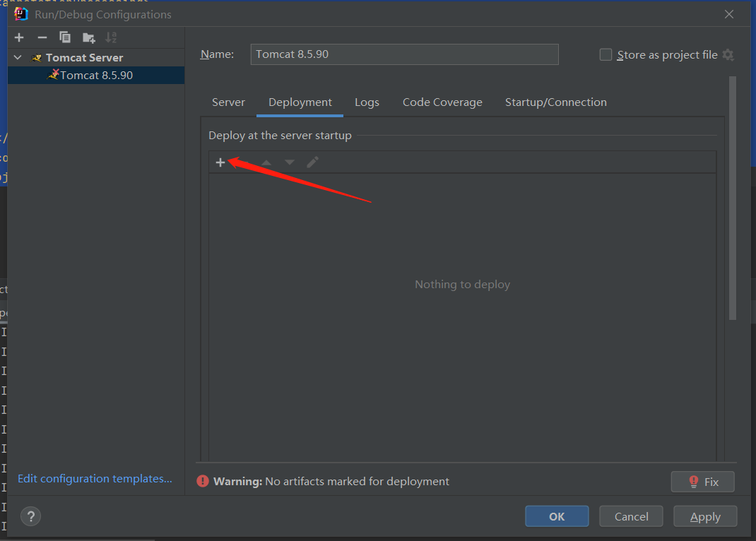The height and width of the screenshot is (541, 756).
Task: Open the Startup/Connection tab
Action: point(556,102)
